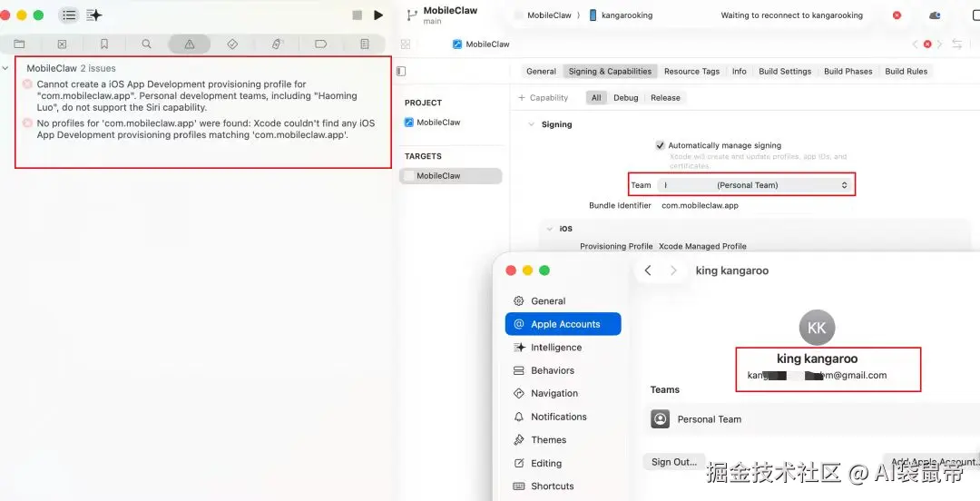Open the Project navigator folder icon
Image resolution: width=980 pixels, height=501 pixels.
pos(19,44)
